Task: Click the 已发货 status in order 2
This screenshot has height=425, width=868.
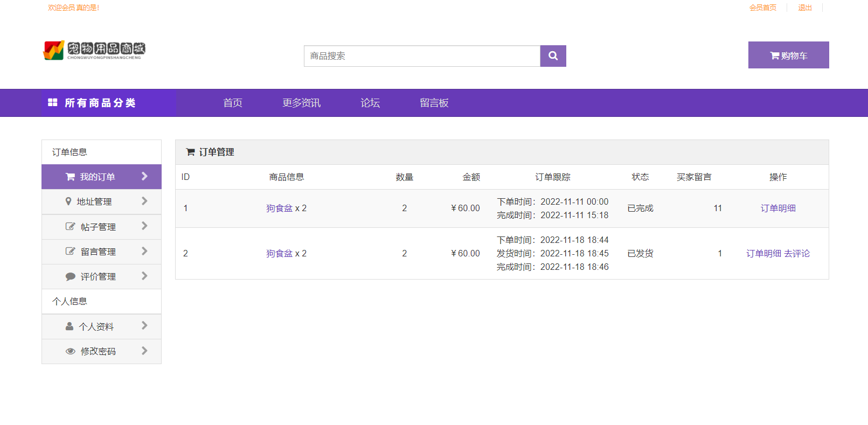Action: [x=640, y=253]
